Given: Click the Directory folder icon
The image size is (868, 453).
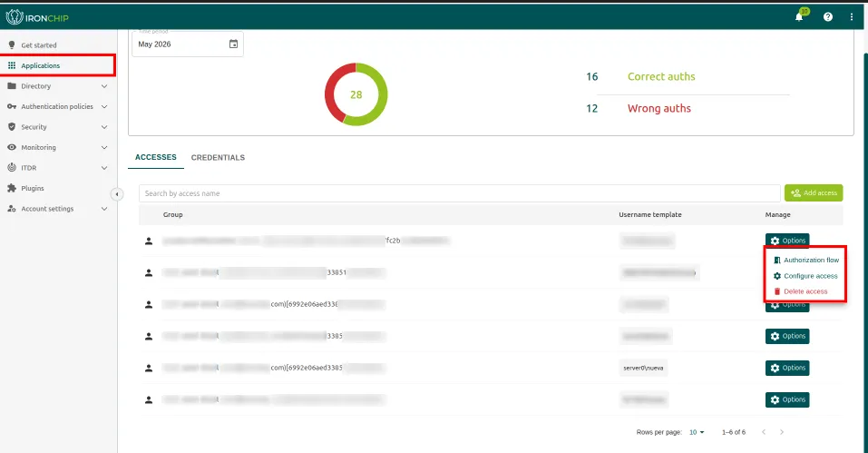Looking at the screenshot, I should pos(12,86).
